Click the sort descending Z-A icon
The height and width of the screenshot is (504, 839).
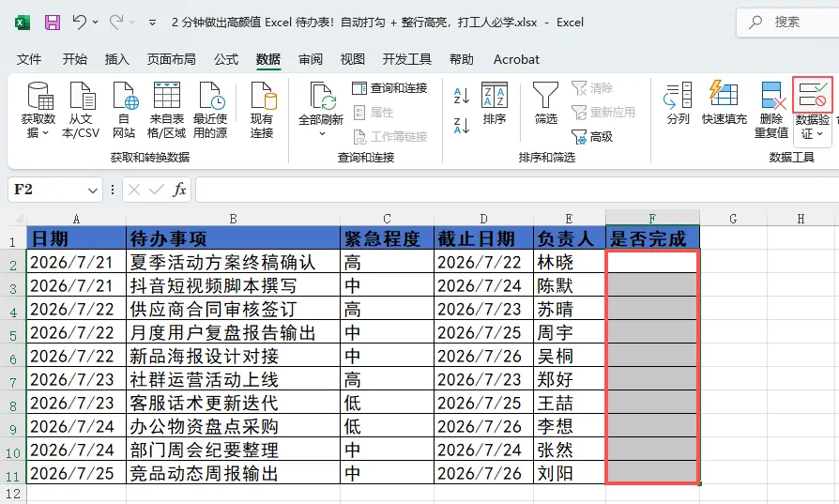(461, 126)
